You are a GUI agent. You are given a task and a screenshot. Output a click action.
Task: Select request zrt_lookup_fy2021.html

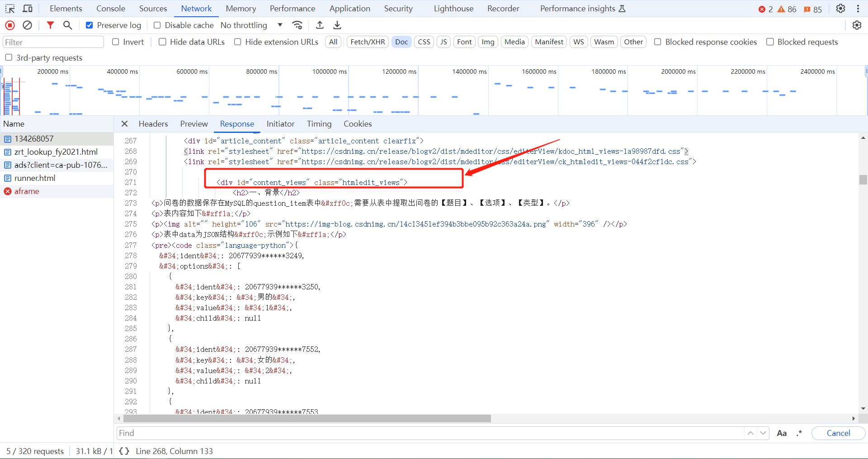pos(57,152)
